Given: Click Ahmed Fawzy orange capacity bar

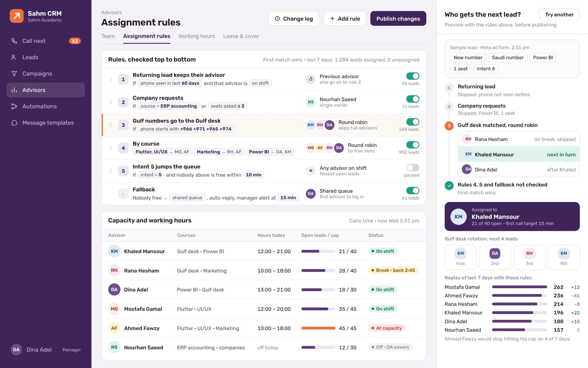Looking at the screenshot, I should pos(318,328).
